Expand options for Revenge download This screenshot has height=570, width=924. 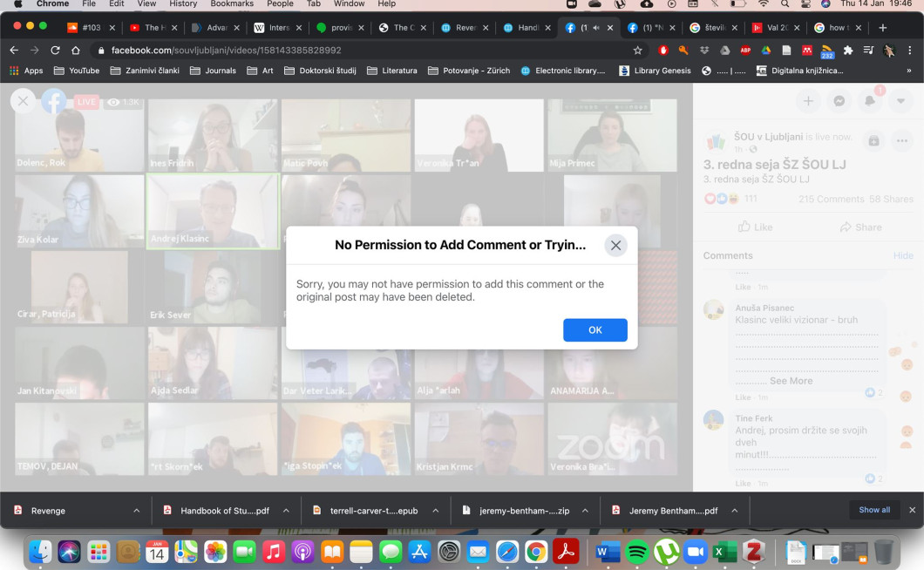pos(137,511)
